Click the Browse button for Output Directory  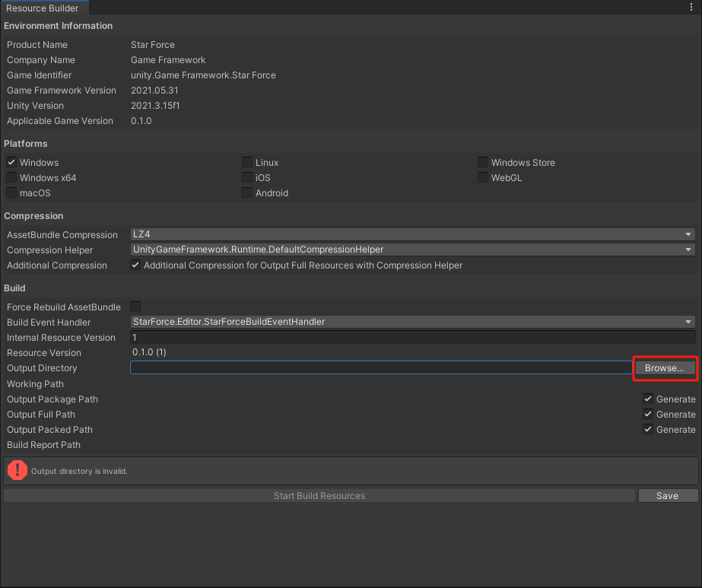coord(664,368)
